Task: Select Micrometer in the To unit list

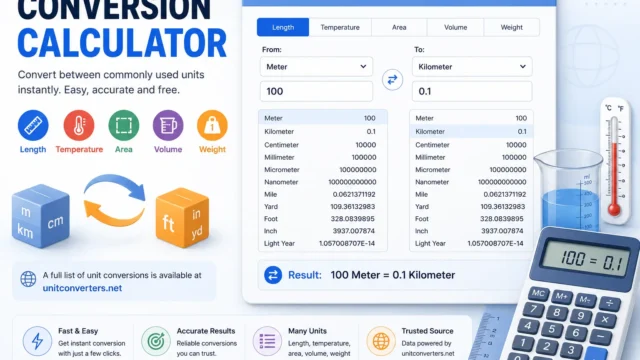Action: (x=471, y=169)
